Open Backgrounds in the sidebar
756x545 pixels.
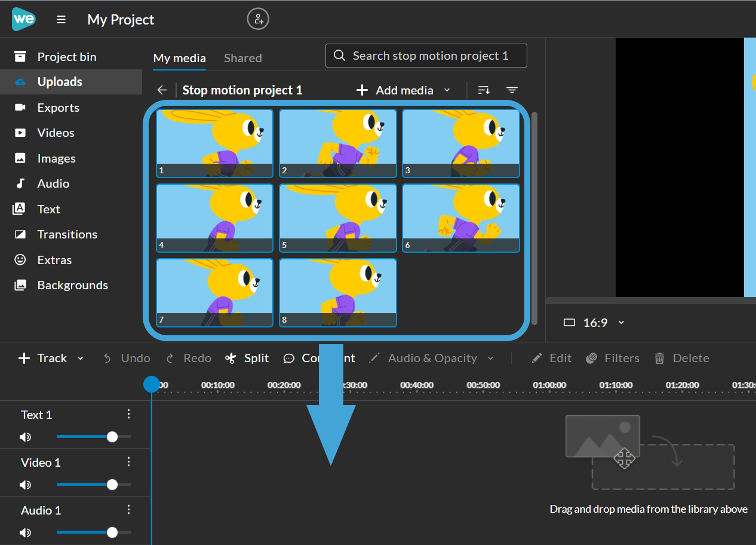click(72, 285)
